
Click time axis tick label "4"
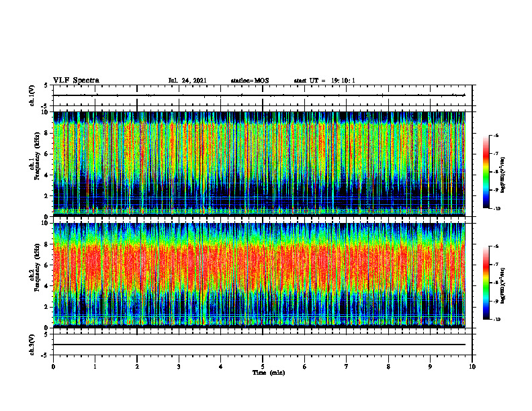221,367
